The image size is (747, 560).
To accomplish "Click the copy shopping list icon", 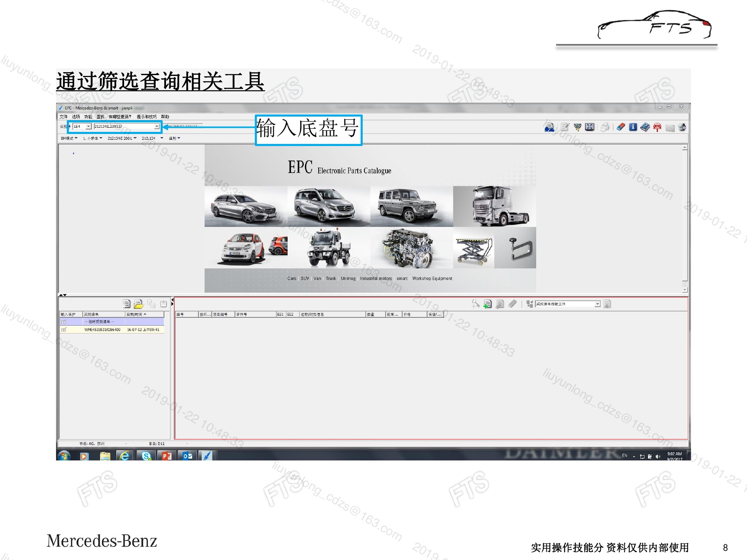I will click(x=151, y=304).
